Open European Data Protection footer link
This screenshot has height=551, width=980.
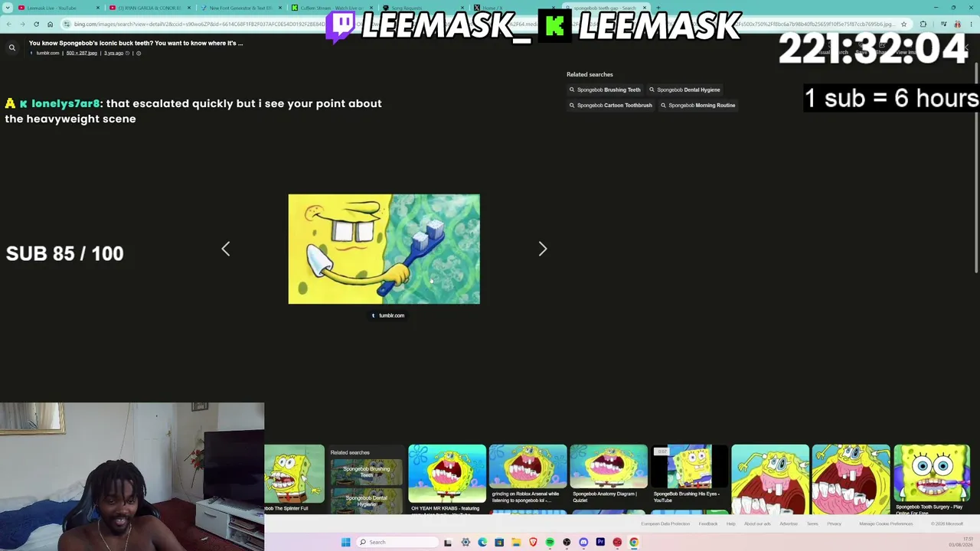pyautogui.click(x=665, y=523)
